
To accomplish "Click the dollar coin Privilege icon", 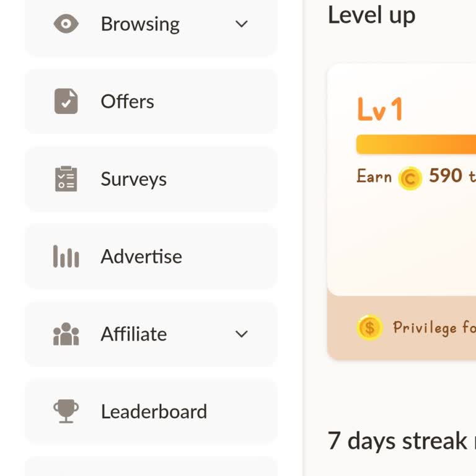I will click(369, 327).
